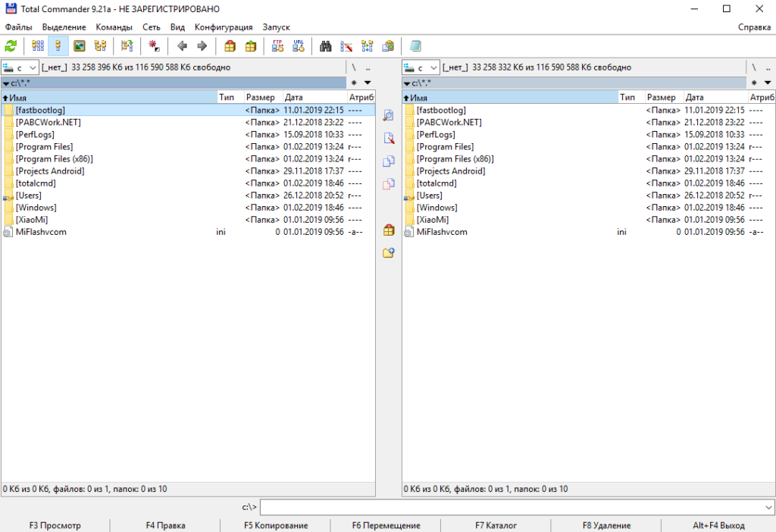Screen dimensions: 776x532
Task: Open the Справка menu
Action: [754, 27]
